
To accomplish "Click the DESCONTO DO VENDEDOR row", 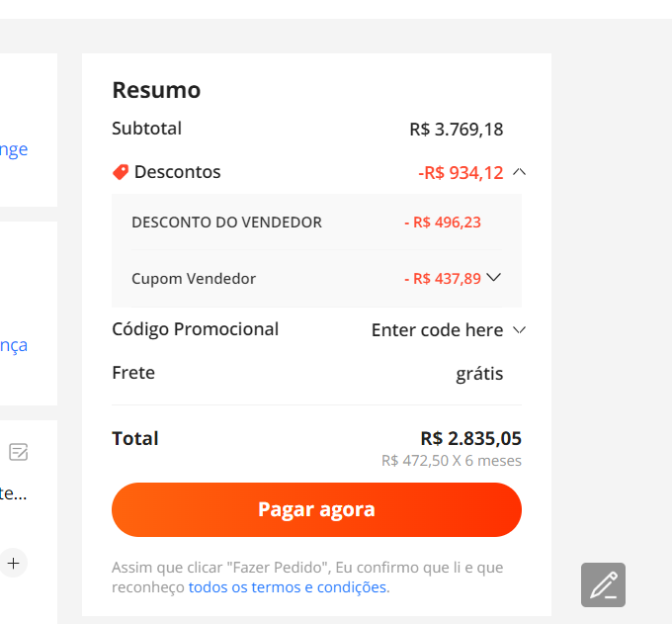I will (316, 223).
